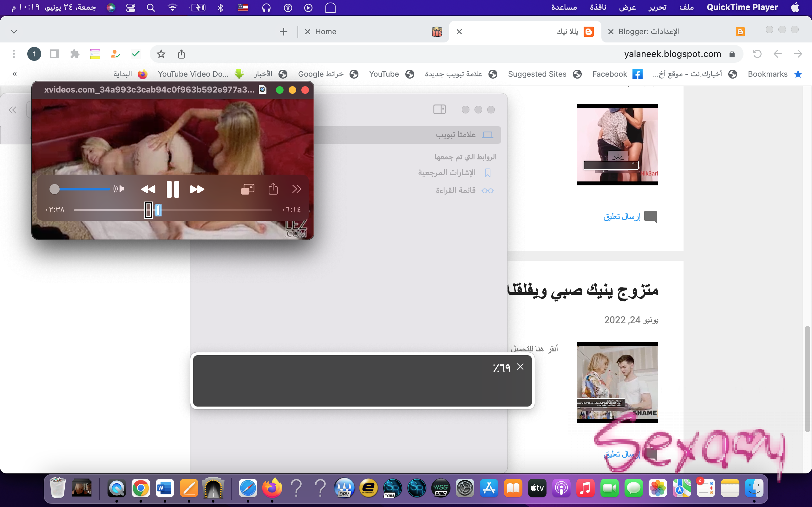Expand the tab search dropdown arrow in Chrome
The image size is (812, 507).
pos(14,31)
